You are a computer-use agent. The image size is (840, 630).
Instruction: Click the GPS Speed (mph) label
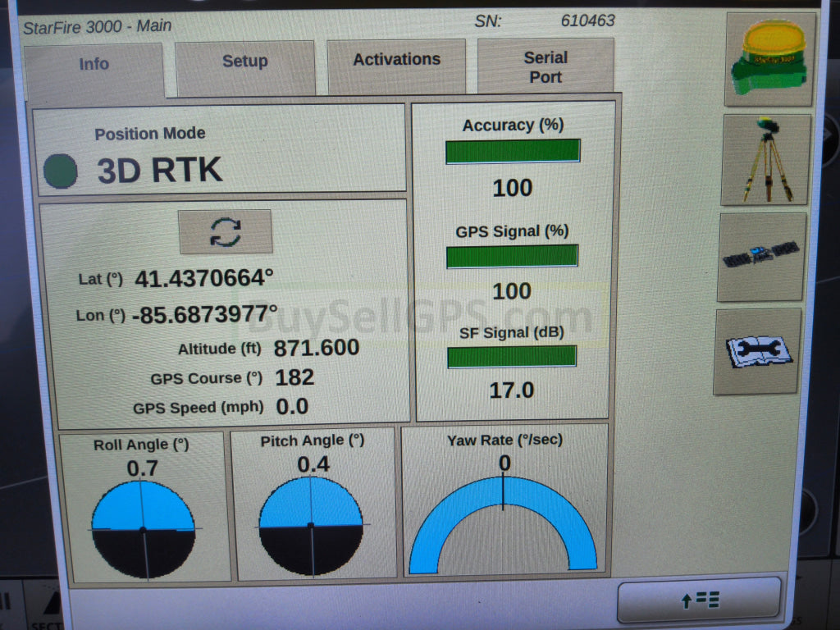tap(199, 408)
